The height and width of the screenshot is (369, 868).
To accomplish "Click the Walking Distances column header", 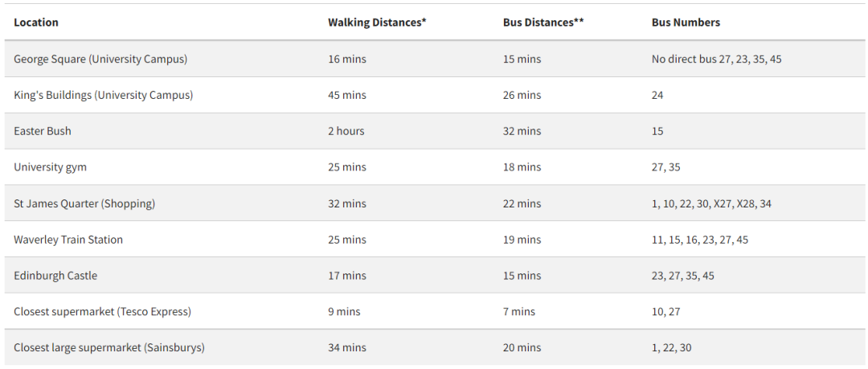I will click(376, 23).
